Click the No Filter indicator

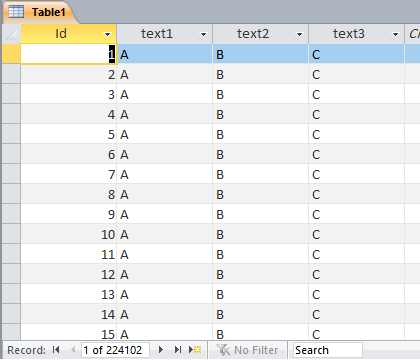pyautogui.click(x=247, y=350)
